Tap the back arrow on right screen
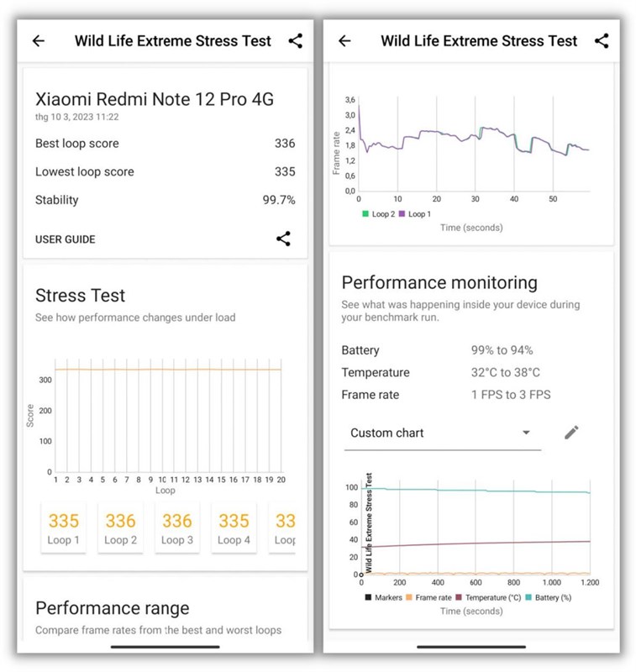 [344, 41]
